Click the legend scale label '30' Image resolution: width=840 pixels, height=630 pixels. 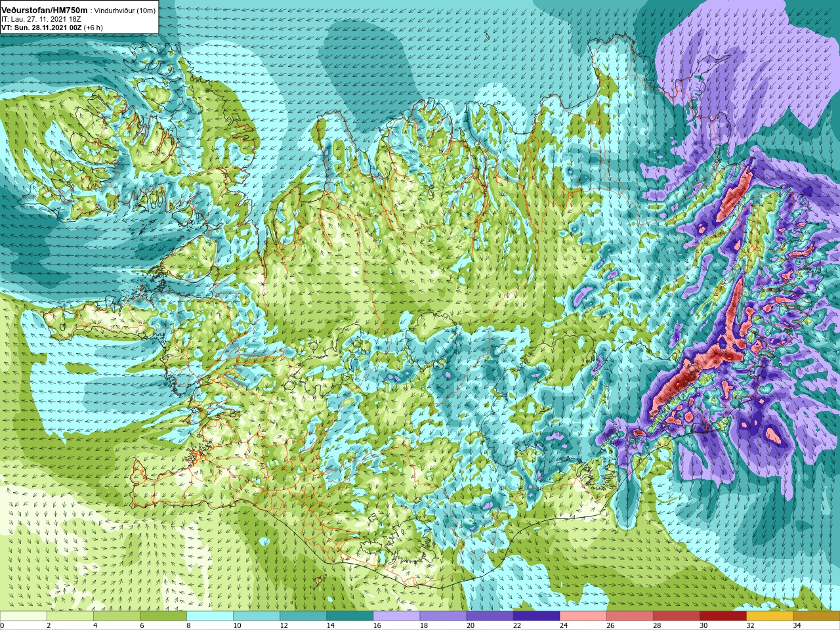click(x=703, y=625)
